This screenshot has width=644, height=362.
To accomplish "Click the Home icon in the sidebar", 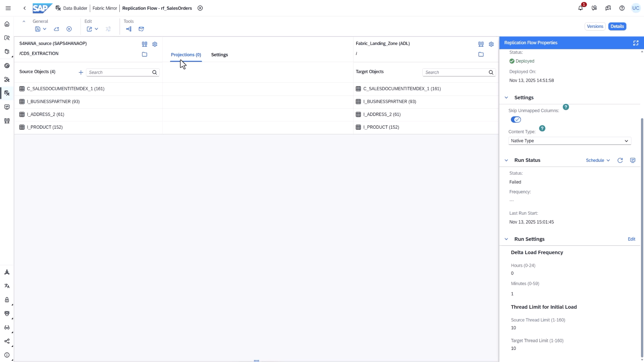I will [7, 24].
